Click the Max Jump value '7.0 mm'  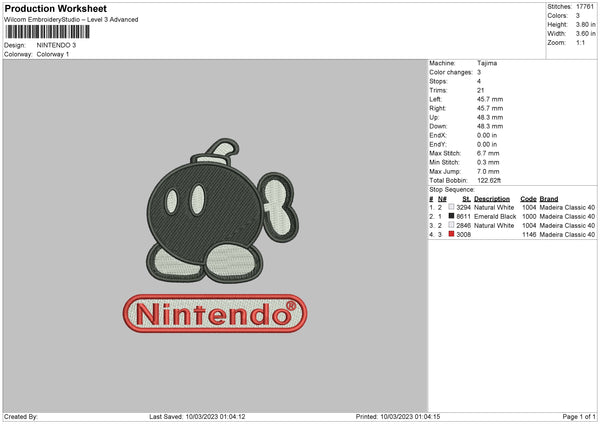pos(488,171)
